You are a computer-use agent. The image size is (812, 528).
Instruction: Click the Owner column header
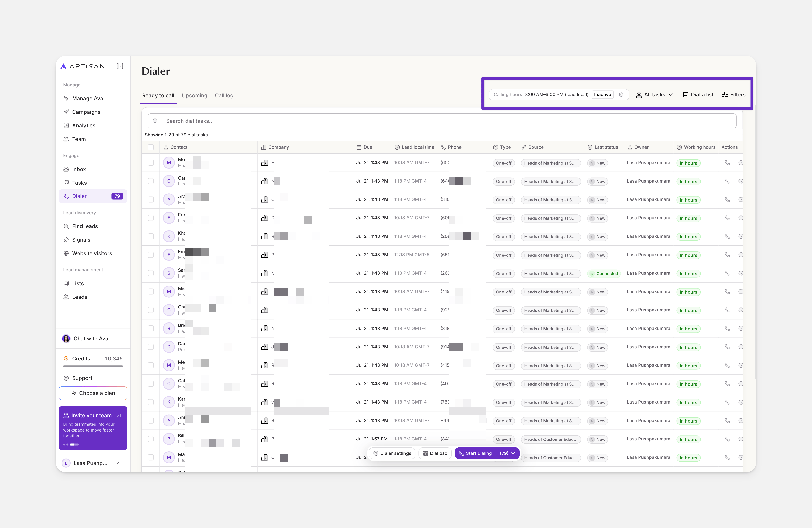point(638,147)
